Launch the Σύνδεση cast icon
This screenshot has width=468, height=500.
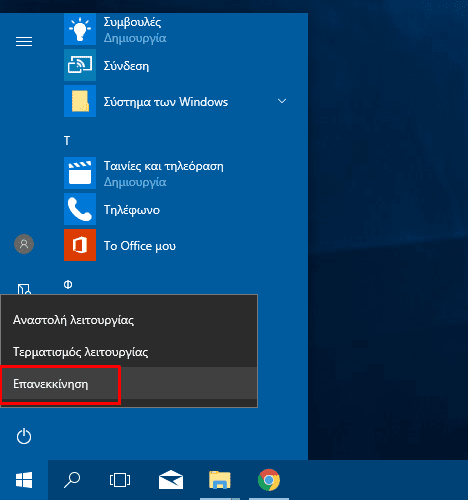[x=80, y=65]
